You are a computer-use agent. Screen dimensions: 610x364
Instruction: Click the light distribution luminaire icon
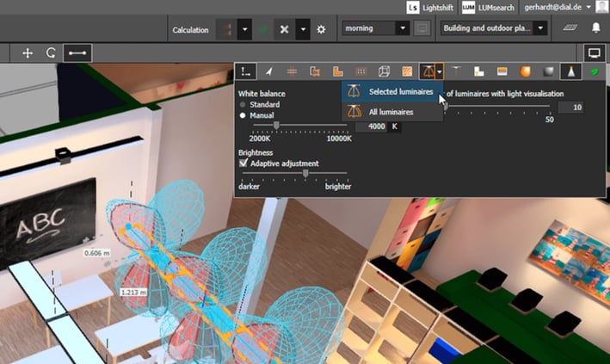[x=428, y=71]
